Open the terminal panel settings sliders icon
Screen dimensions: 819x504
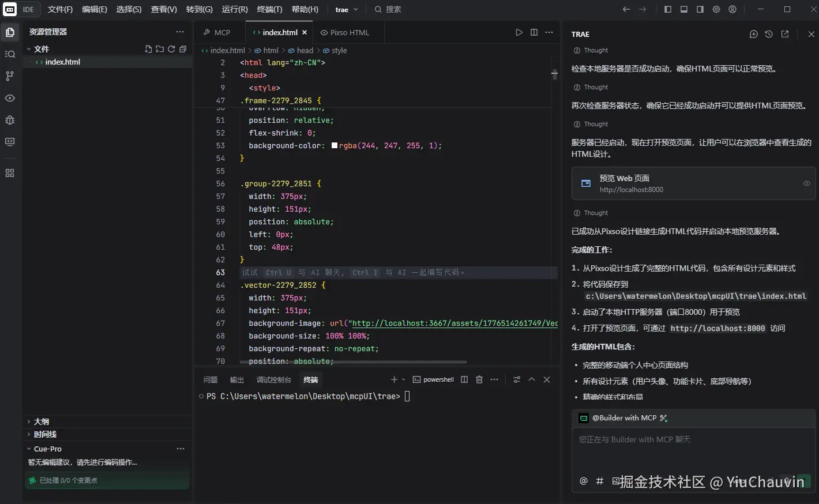coord(517,379)
